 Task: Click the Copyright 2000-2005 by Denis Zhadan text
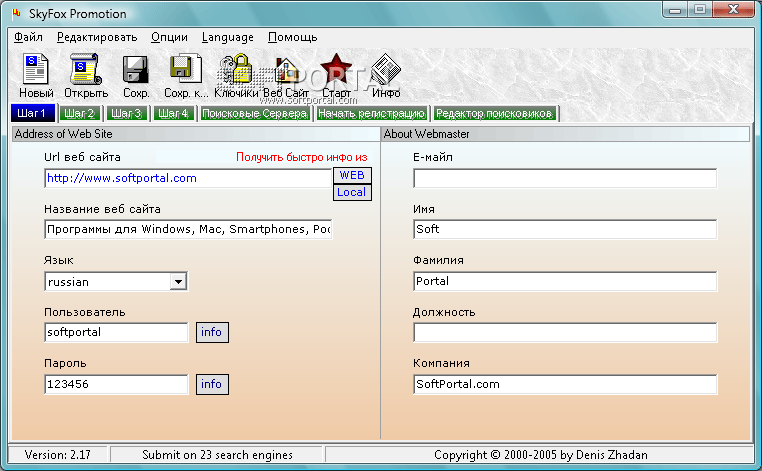[x=540, y=455]
